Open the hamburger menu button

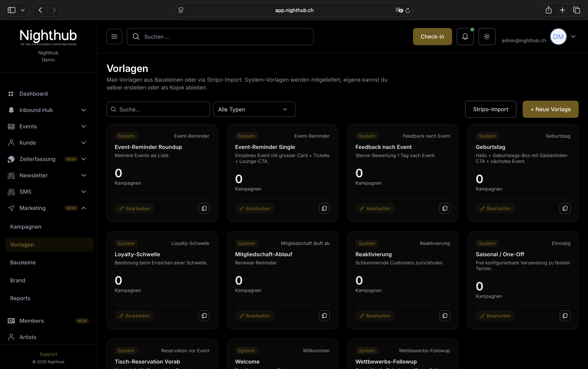click(114, 37)
